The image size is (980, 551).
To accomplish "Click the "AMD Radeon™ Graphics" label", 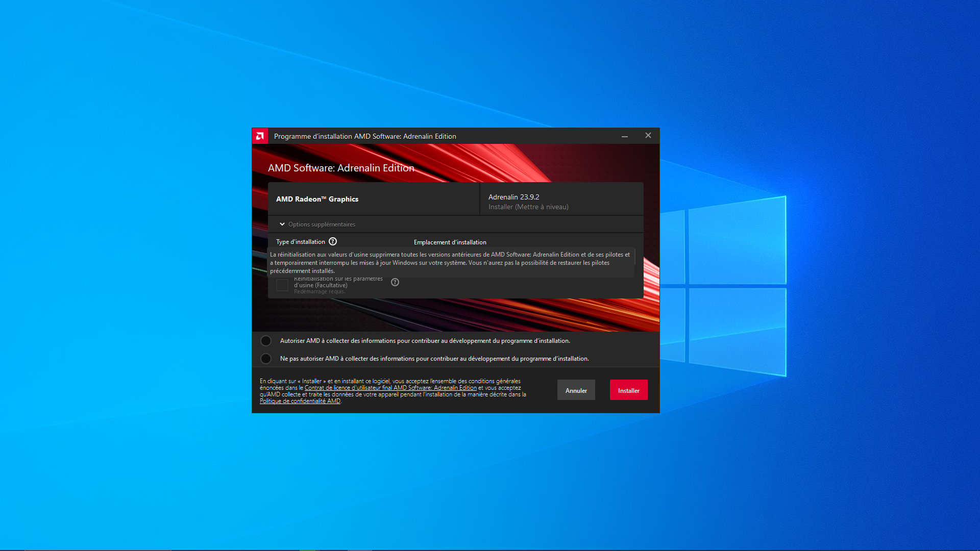I will [317, 199].
